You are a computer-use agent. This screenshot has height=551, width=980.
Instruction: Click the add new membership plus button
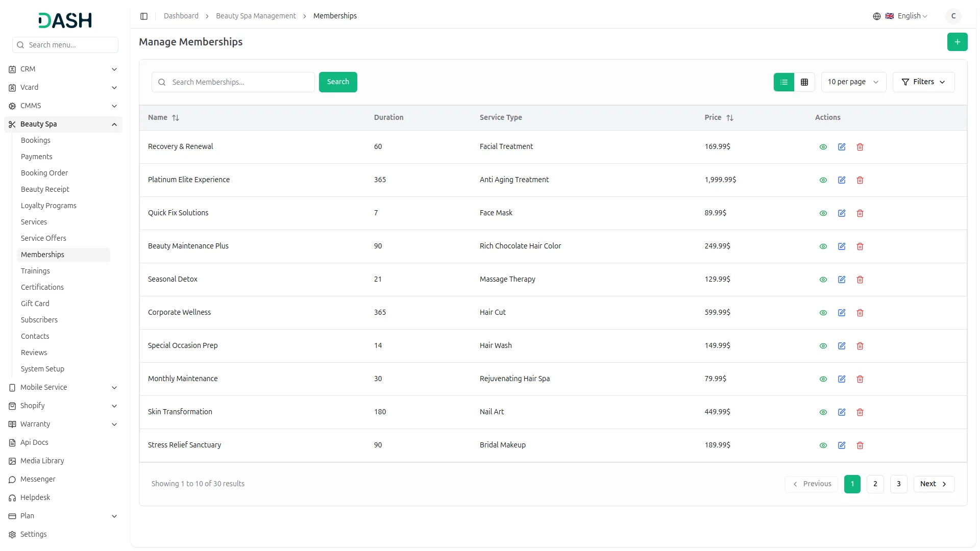[x=957, y=42]
